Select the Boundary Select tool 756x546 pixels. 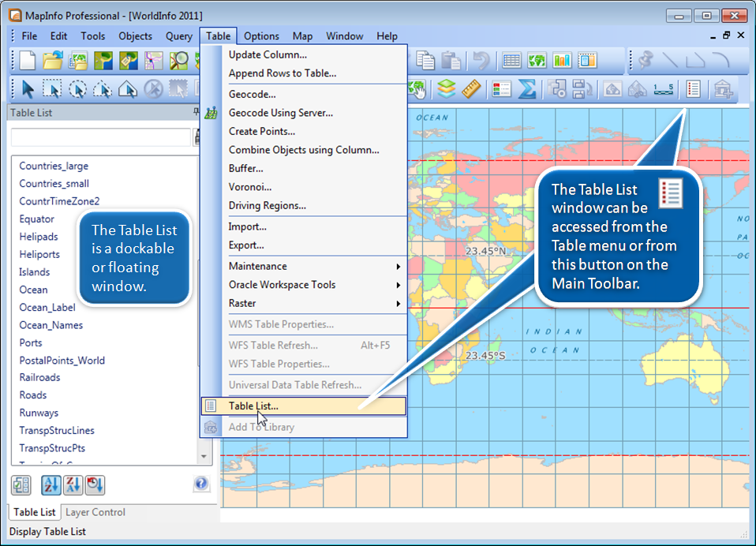(128, 89)
